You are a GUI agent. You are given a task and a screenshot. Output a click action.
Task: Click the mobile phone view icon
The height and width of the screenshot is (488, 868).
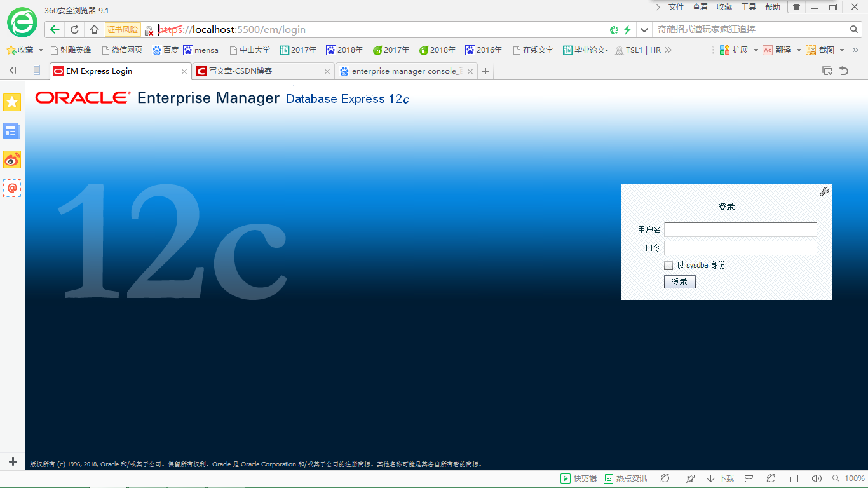(x=37, y=71)
